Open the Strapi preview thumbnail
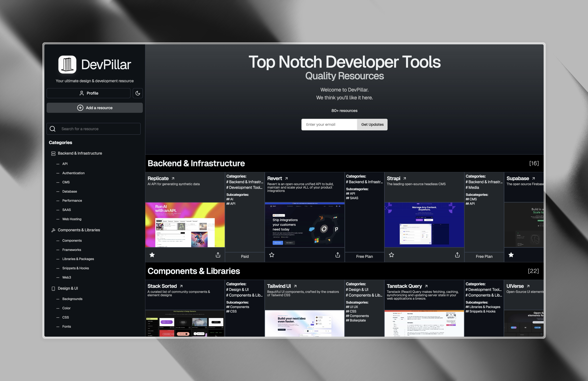Viewport: 588px width, 381px height. [424, 225]
